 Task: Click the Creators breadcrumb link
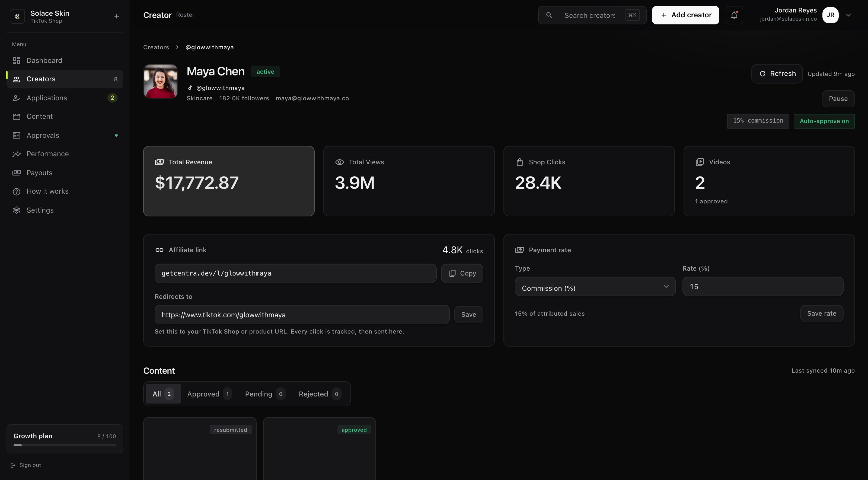point(156,47)
